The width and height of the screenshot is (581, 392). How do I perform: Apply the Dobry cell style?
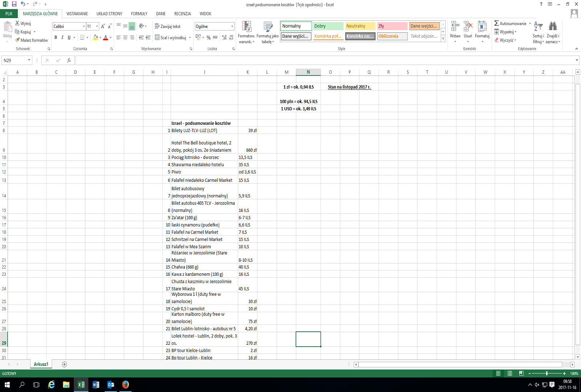tap(328, 26)
